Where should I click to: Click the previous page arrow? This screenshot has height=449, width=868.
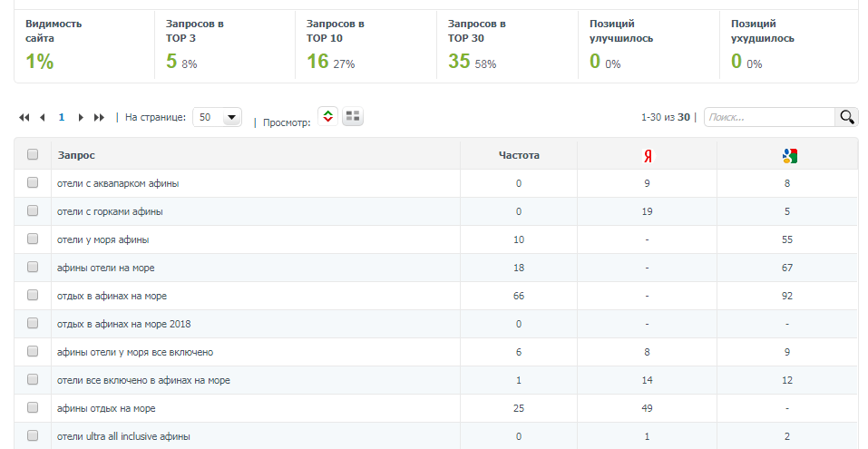coord(43,118)
